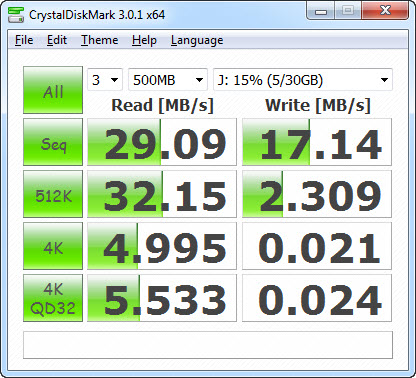Expand the J: drive selection dropdown
416x378 pixels.
click(303, 80)
